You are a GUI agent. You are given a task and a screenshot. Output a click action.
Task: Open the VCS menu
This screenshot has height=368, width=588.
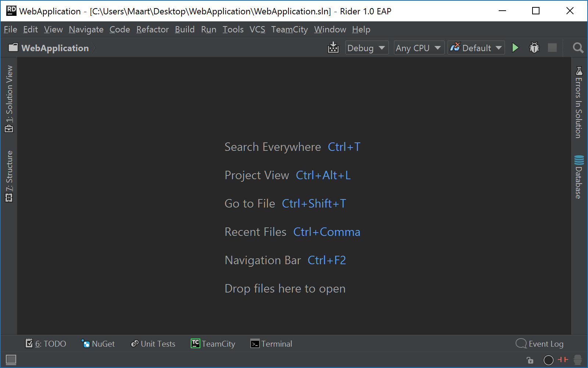tap(257, 29)
